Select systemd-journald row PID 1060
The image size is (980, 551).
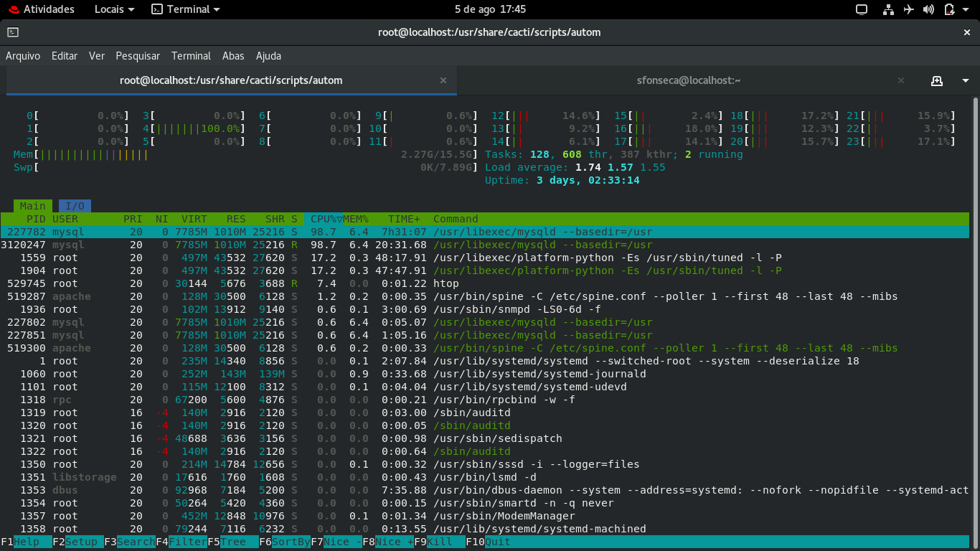(485, 374)
